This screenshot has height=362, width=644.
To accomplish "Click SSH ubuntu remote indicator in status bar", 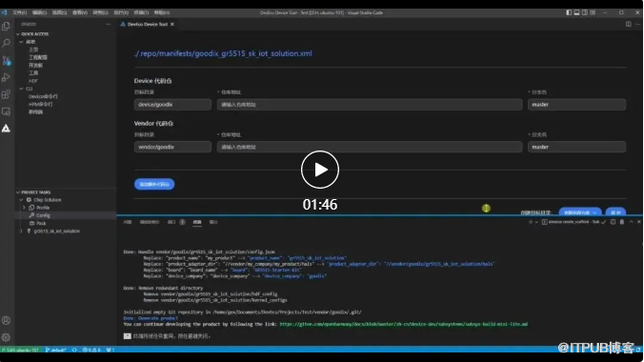I will click(21, 350).
